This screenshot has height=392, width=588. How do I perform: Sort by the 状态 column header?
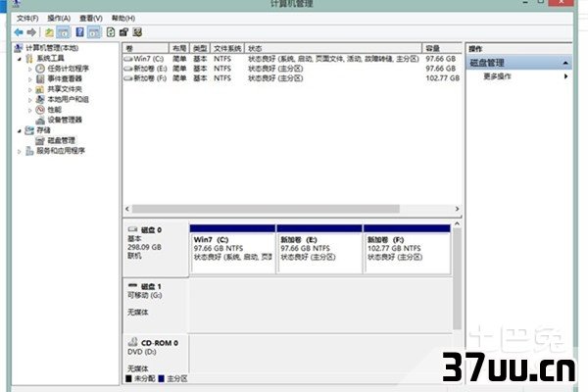333,48
